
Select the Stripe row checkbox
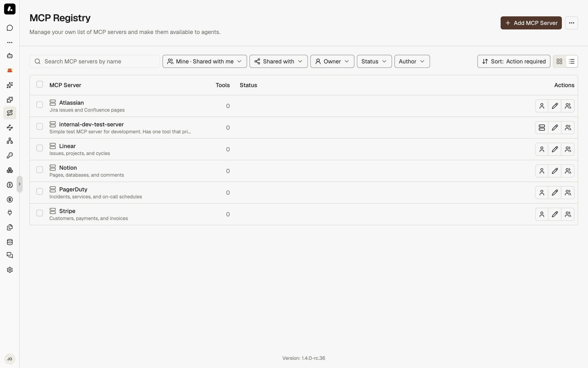40,213
